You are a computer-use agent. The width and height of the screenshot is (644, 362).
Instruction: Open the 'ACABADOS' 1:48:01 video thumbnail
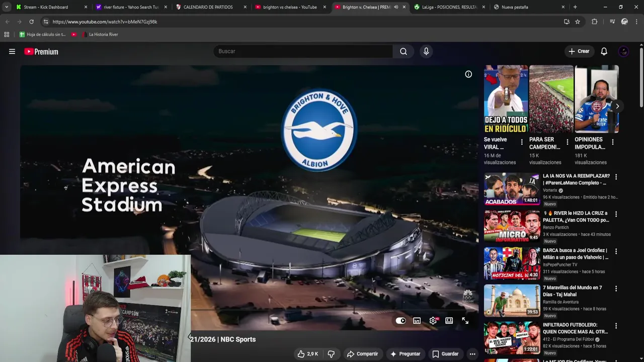coord(512,189)
